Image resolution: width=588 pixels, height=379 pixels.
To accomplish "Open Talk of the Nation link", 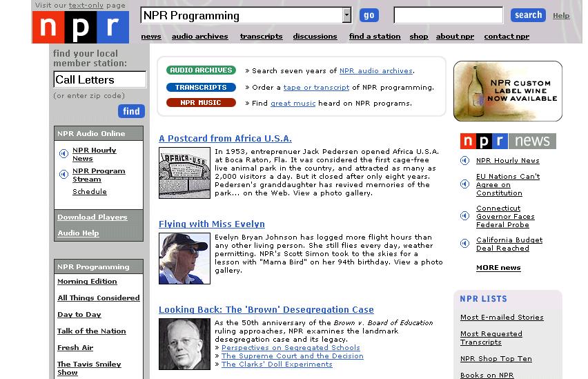I will click(x=92, y=331).
